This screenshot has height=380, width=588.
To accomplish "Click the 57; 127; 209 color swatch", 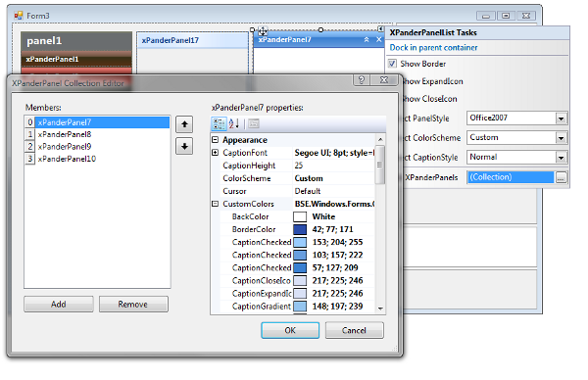I will pyautogui.click(x=300, y=267).
